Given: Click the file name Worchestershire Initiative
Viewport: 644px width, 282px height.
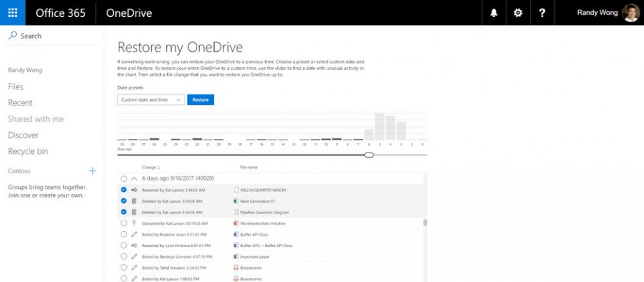Looking at the screenshot, I should [263, 224].
